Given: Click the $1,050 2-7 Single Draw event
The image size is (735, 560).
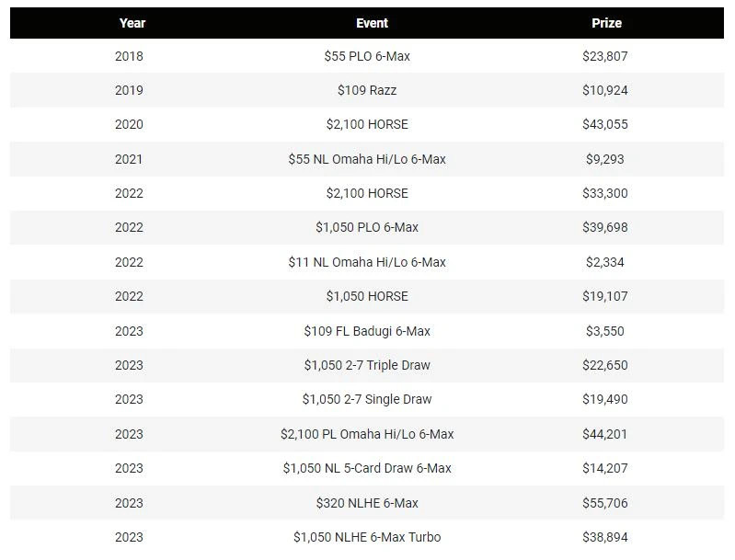Looking at the screenshot, I should click(367, 399).
